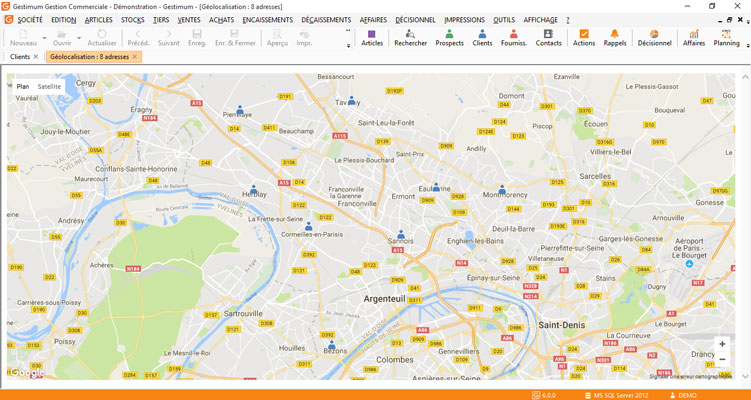The height and width of the screenshot is (400, 751).
Task: Close the Clients tab
Action: (36, 57)
